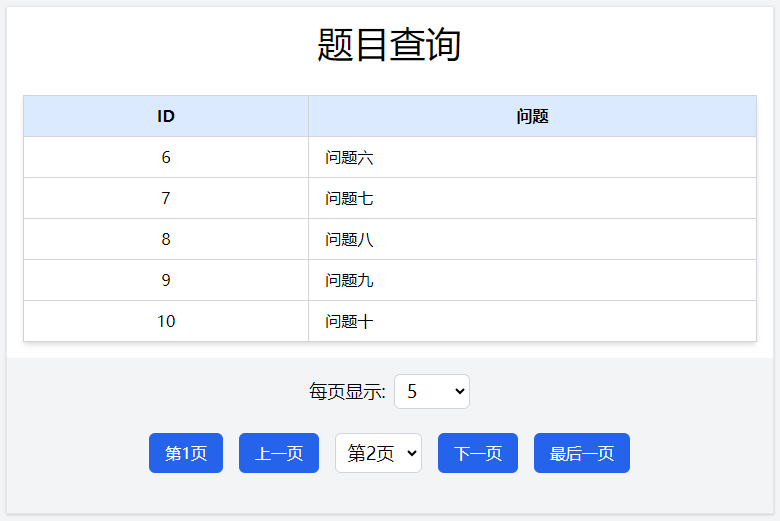780x521 pixels.
Task: Click the ID column header
Action: click(x=166, y=116)
